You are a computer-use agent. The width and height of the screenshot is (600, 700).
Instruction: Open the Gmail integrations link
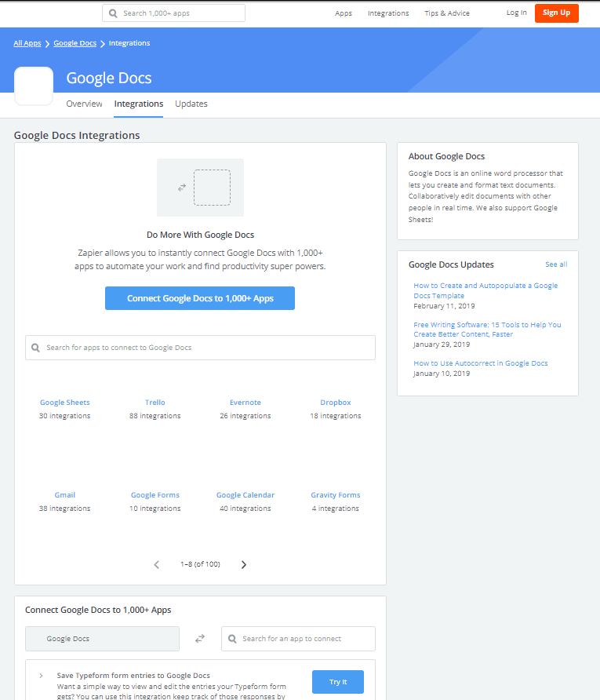point(64,495)
